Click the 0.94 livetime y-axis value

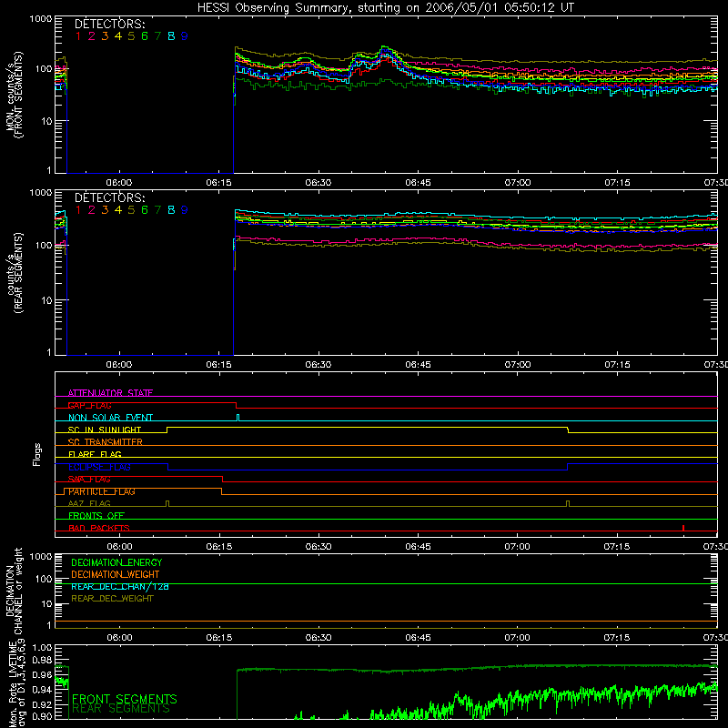coord(42,690)
